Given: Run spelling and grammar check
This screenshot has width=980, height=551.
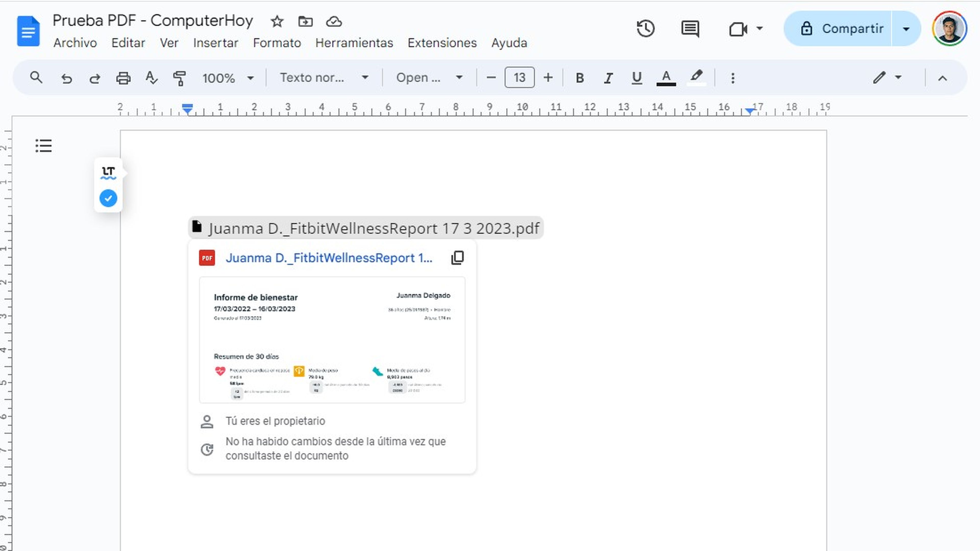Looking at the screenshot, I should pyautogui.click(x=151, y=78).
